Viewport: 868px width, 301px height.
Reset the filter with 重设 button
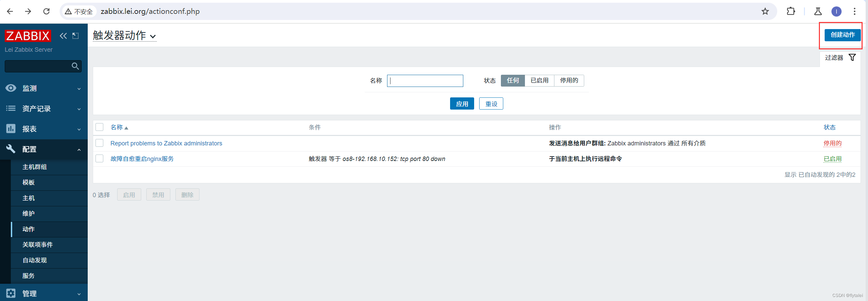[491, 104]
